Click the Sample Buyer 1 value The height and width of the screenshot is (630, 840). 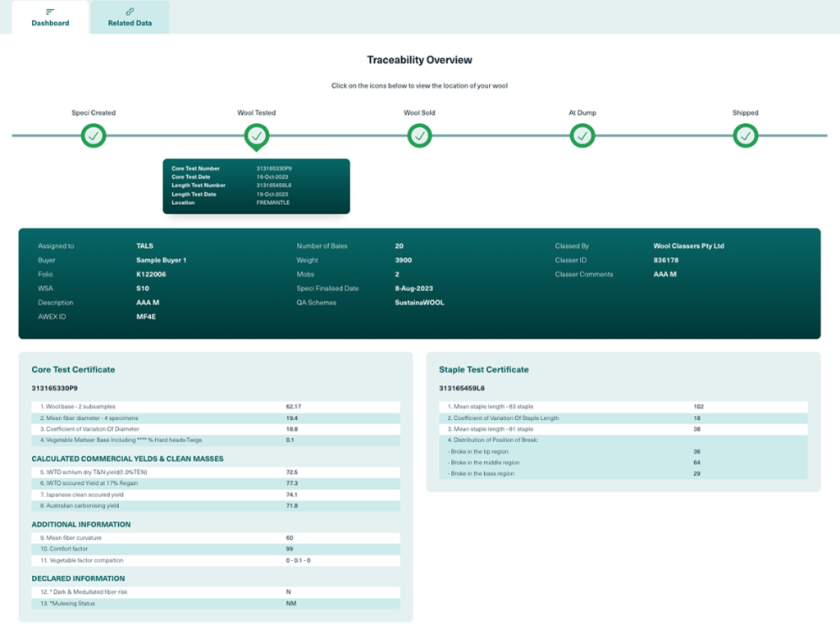(162, 260)
